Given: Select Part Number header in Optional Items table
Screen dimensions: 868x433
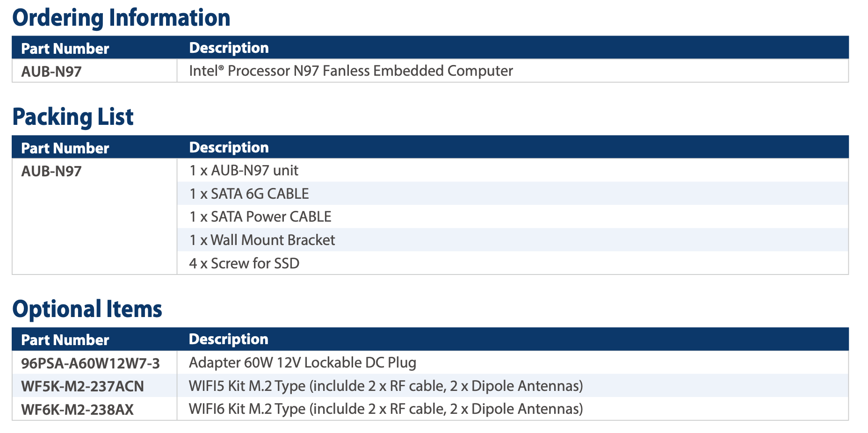Looking at the screenshot, I should tap(65, 340).
